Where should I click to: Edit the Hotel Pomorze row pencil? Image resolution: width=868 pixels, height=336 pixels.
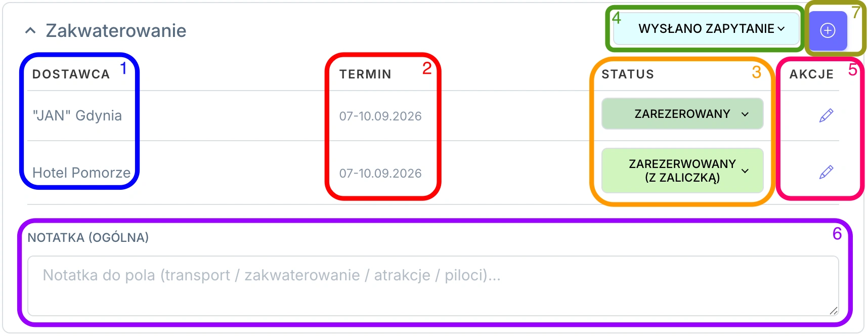826,172
